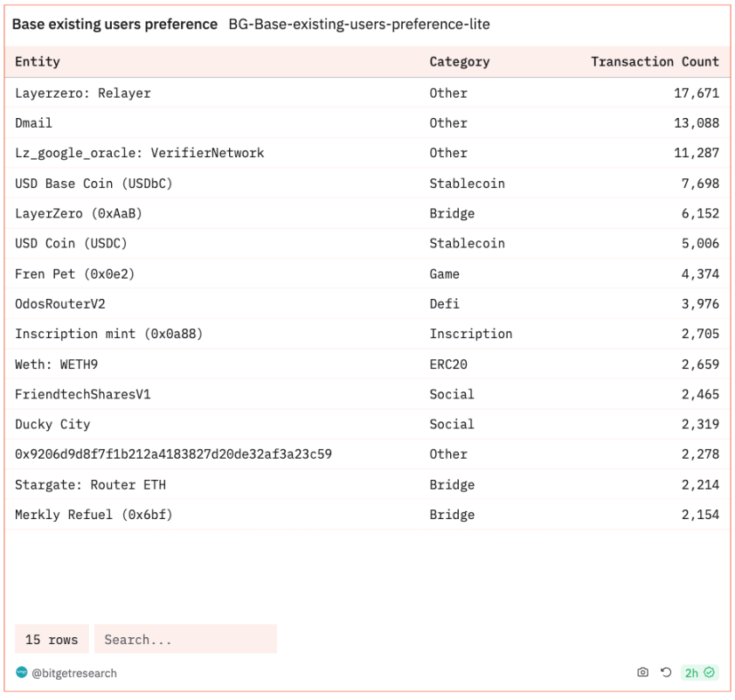
Task: Click the camera screenshot icon
Action: [643, 672]
